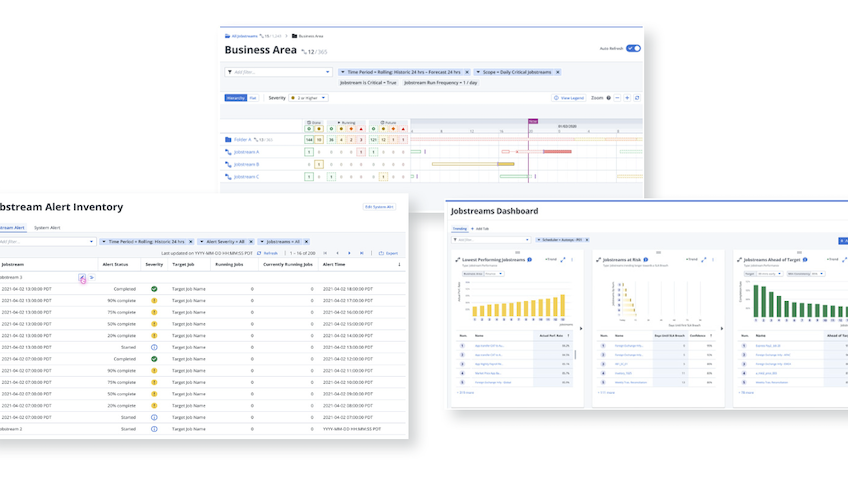Click the All Jobstreams breadcrumb link
The height and width of the screenshot is (477, 848).
(243, 36)
